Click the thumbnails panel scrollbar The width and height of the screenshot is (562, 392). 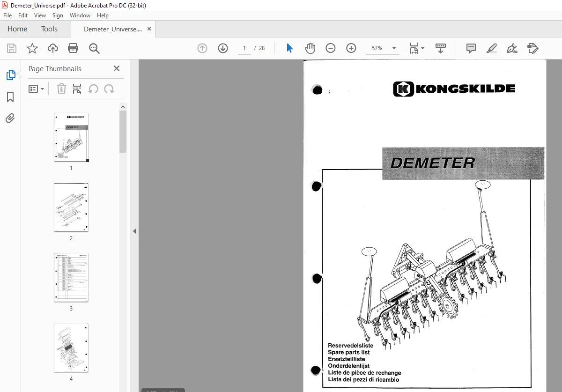pos(123,131)
